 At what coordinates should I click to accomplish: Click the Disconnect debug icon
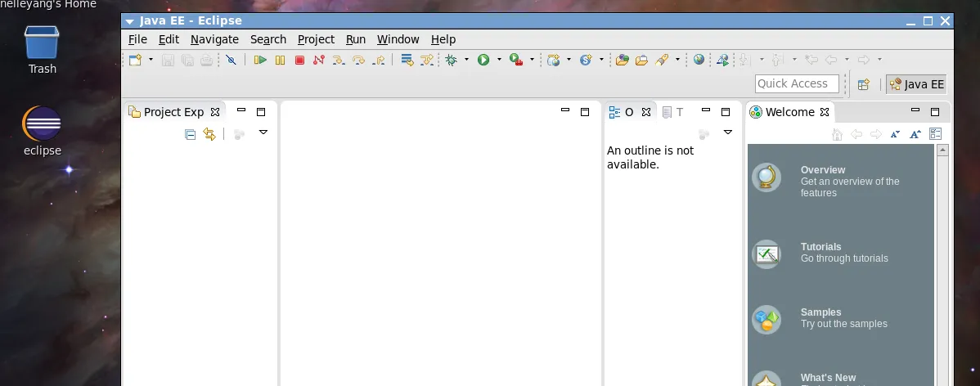(319, 60)
